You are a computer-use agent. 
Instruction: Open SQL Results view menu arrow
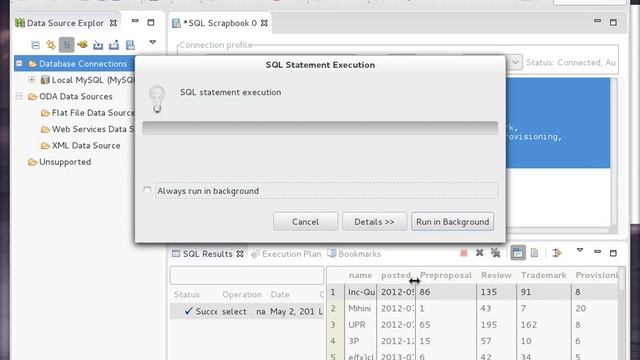coord(580,250)
